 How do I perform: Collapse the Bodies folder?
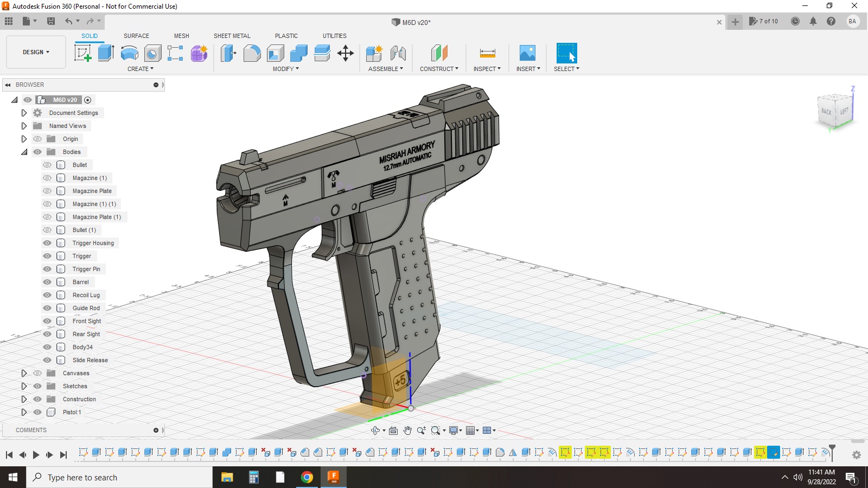pyautogui.click(x=24, y=152)
